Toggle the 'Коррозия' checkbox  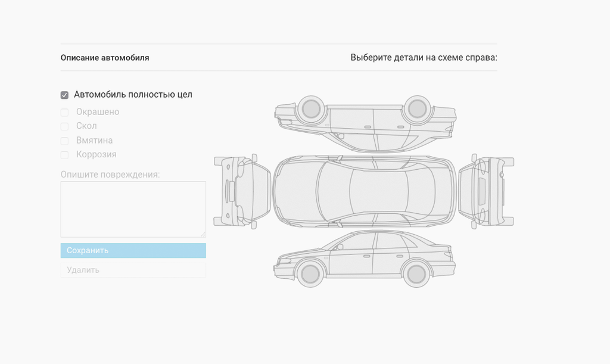pos(64,155)
